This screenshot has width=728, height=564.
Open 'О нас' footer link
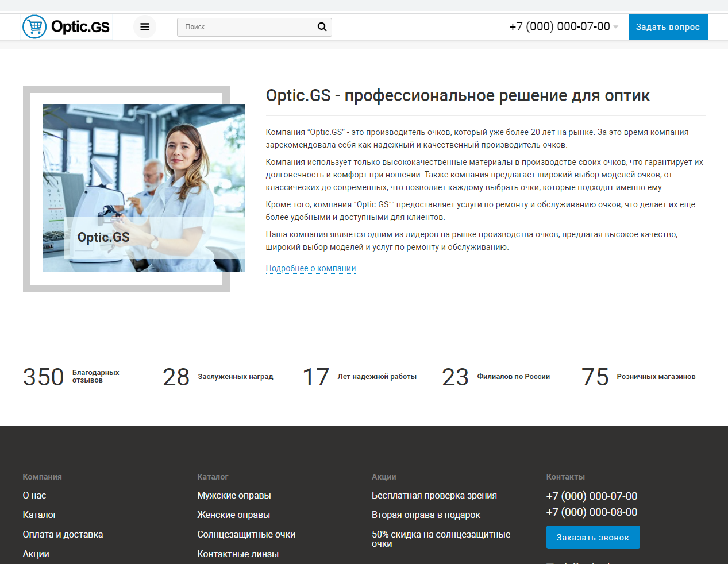click(x=34, y=495)
